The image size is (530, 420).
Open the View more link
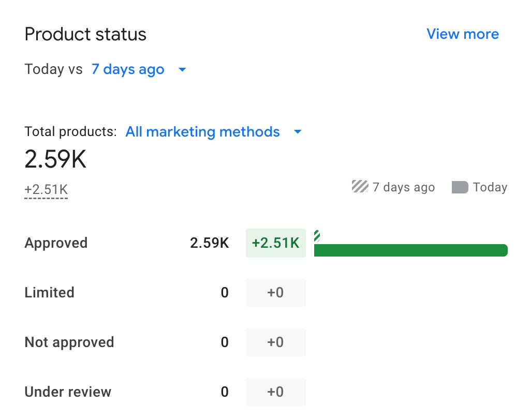[x=462, y=34]
